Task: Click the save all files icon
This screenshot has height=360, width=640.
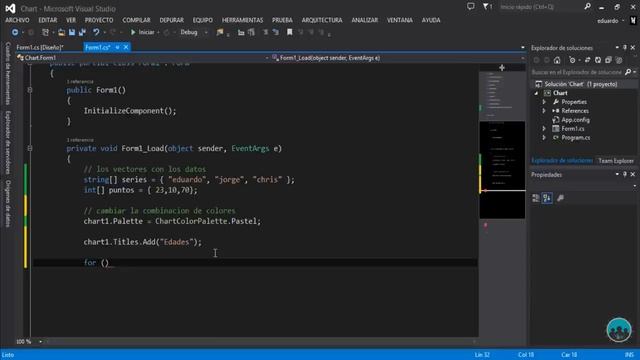Action: coord(82,32)
